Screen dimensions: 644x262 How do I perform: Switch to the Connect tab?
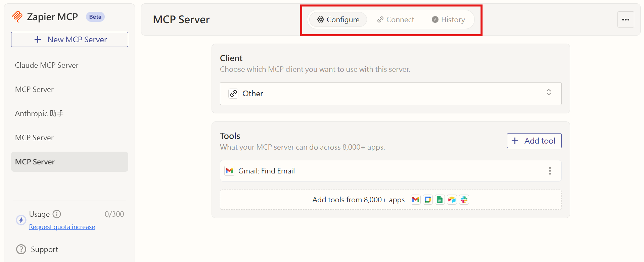click(x=396, y=19)
